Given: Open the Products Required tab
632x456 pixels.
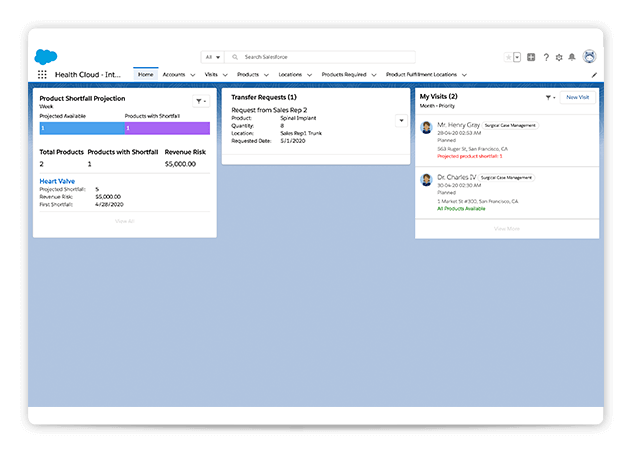Looking at the screenshot, I should click(344, 75).
